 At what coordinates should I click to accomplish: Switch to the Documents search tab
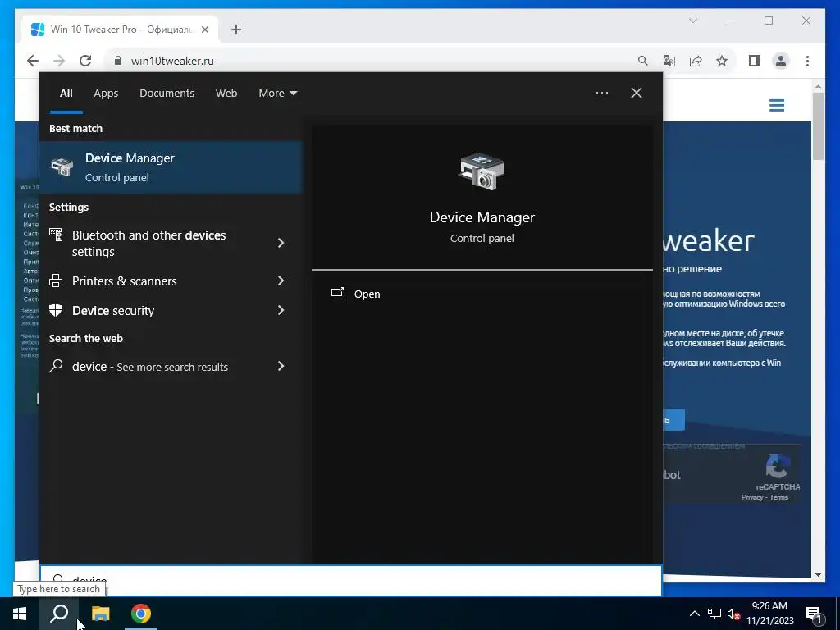point(167,93)
